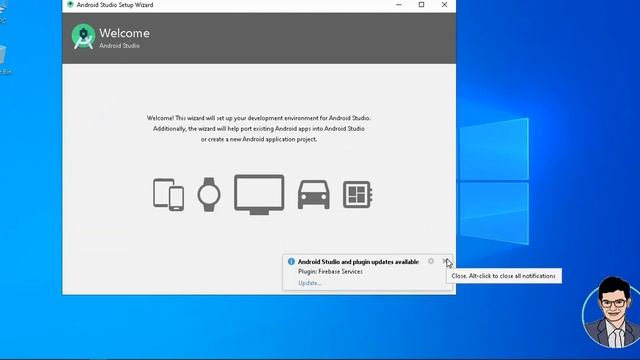Viewport: 640px width, 360px height.
Task: Click 'Android Studio and plugin updates available' text
Action: (358, 262)
